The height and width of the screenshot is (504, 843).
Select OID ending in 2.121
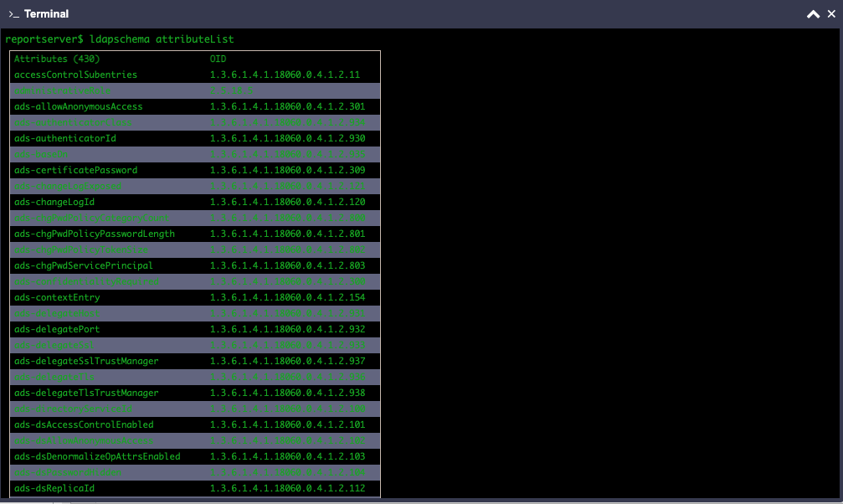[288, 186]
